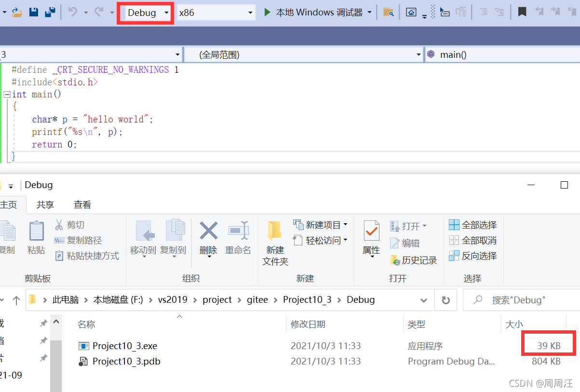
Task: Click vs2019 in the address breadcrumb
Action: tap(173, 299)
